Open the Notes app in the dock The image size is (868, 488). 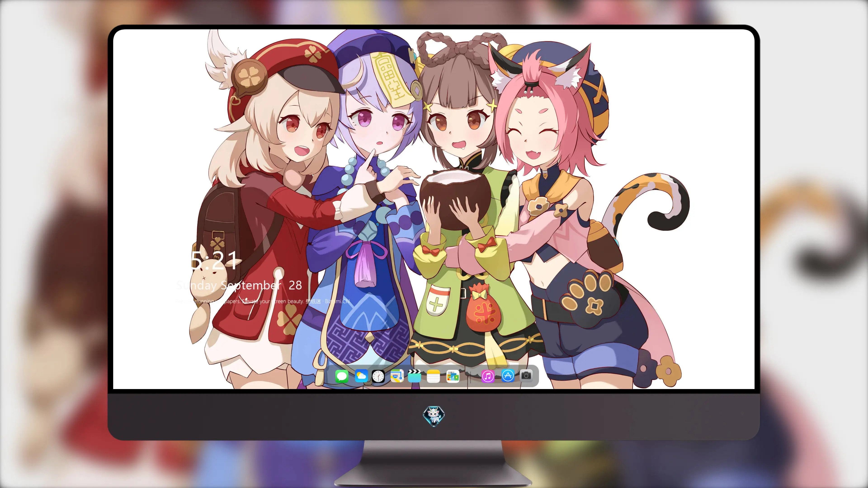[x=433, y=376]
